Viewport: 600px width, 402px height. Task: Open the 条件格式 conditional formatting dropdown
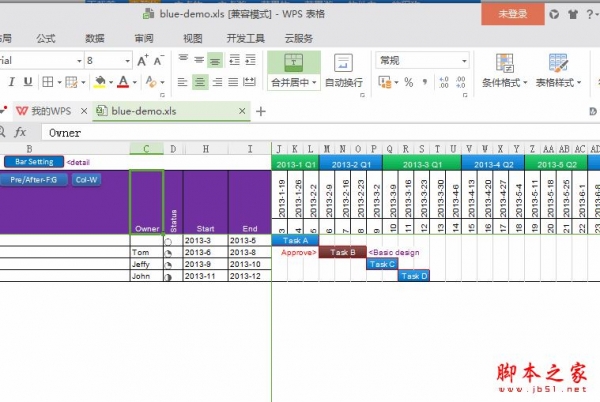(504, 83)
